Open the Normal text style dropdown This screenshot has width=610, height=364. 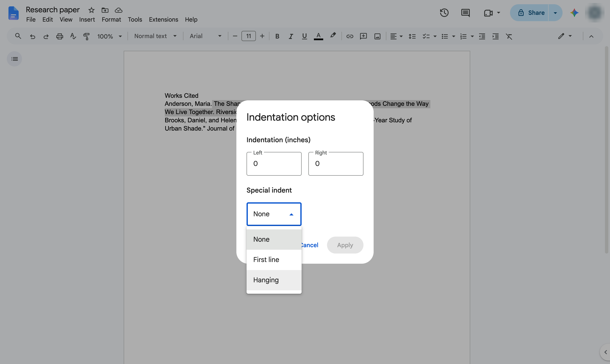coord(155,36)
